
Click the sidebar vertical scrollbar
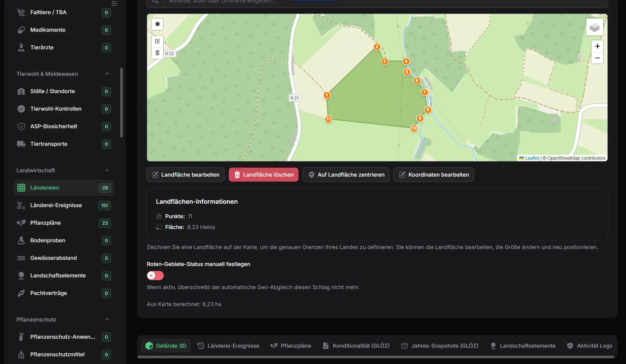tap(121, 102)
